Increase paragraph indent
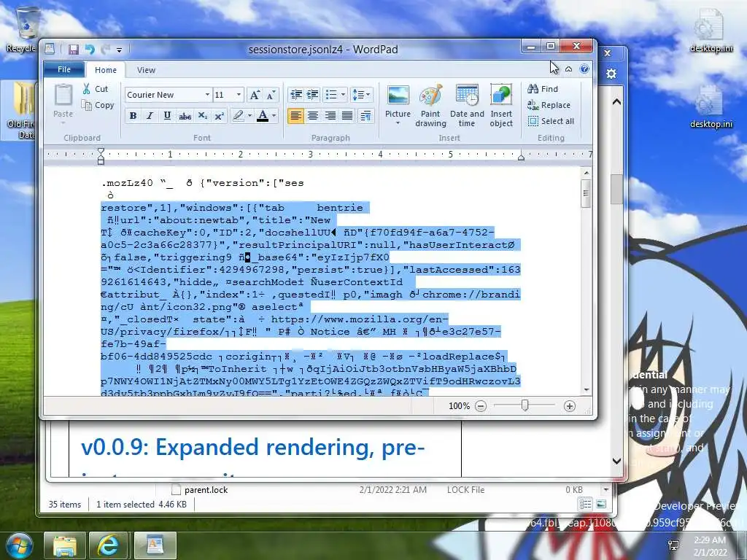747x560 pixels. point(312,95)
